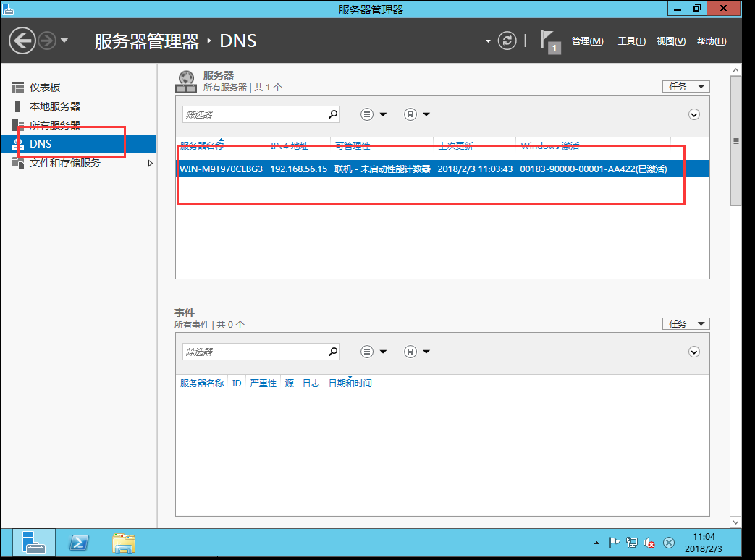The height and width of the screenshot is (560, 755).
Task: Click the DNS role icon in sidebar
Action: point(18,144)
